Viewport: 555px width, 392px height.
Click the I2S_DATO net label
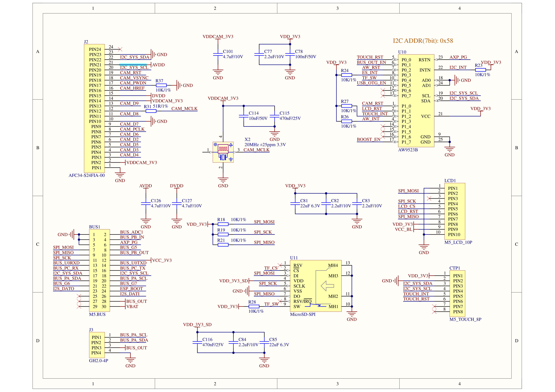coord(64,289)
